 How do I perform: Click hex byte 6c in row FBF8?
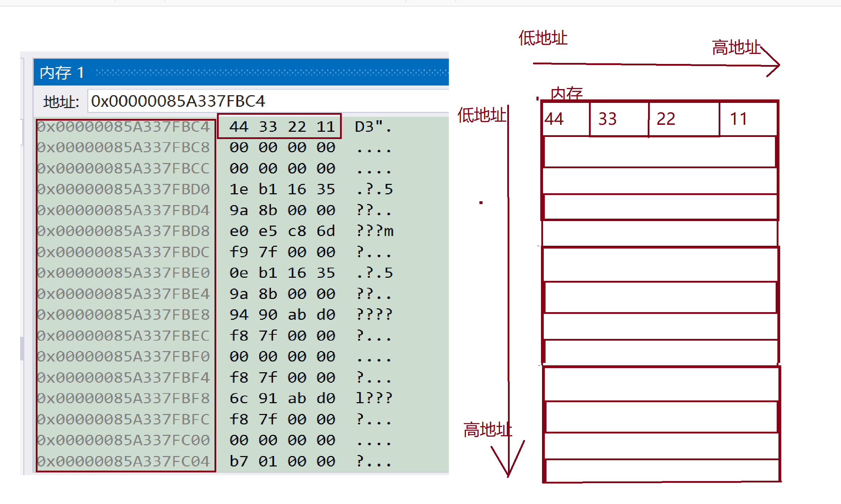pos(239,398)
